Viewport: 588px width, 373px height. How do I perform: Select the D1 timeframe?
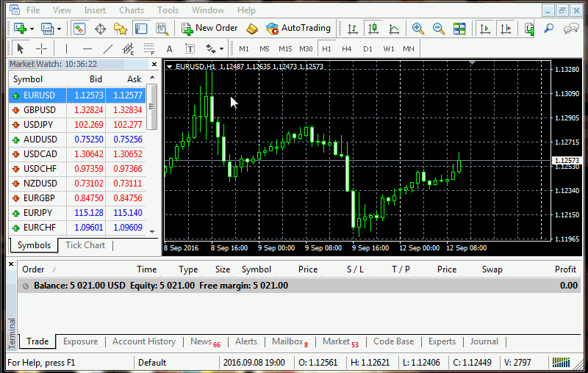click(367, 49)
